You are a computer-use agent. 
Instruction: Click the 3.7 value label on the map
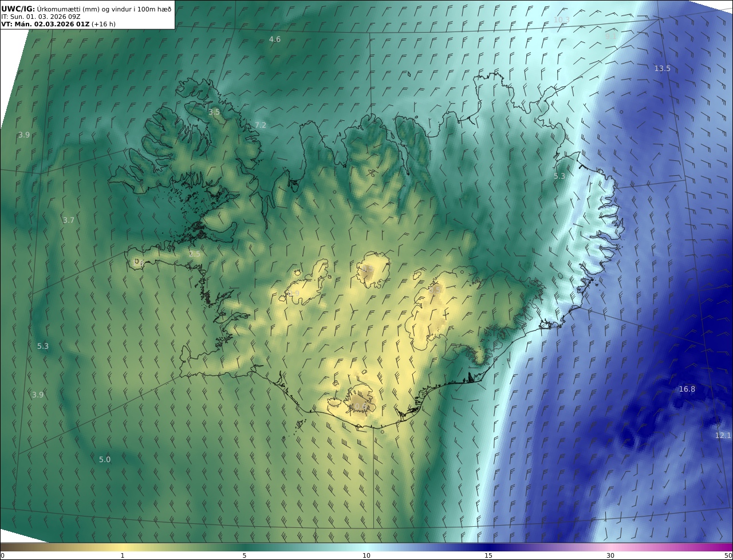point(69,220)
